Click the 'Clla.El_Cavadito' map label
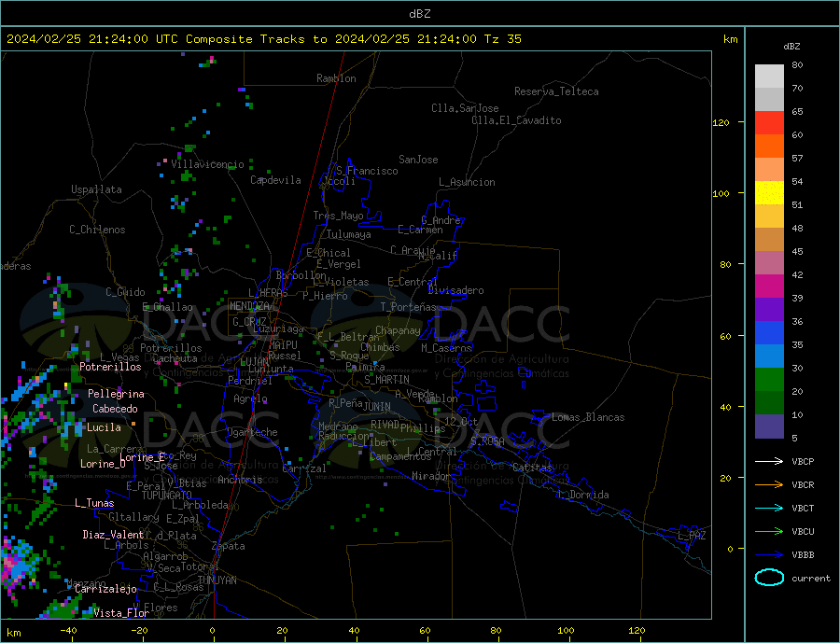840x643 pixels. [516, 120]
